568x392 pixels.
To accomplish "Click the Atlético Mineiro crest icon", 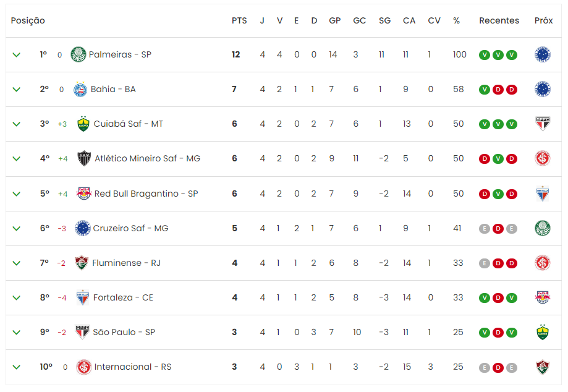I will coord(84,158).
